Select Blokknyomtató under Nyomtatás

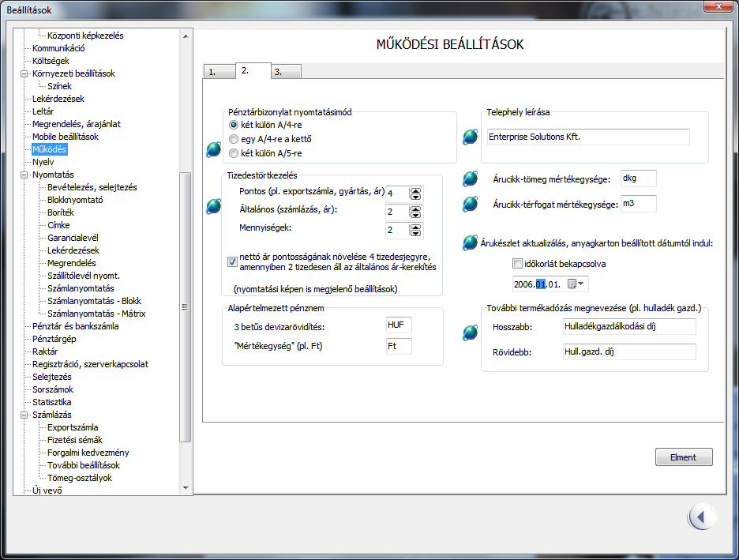tap(75, 200)
